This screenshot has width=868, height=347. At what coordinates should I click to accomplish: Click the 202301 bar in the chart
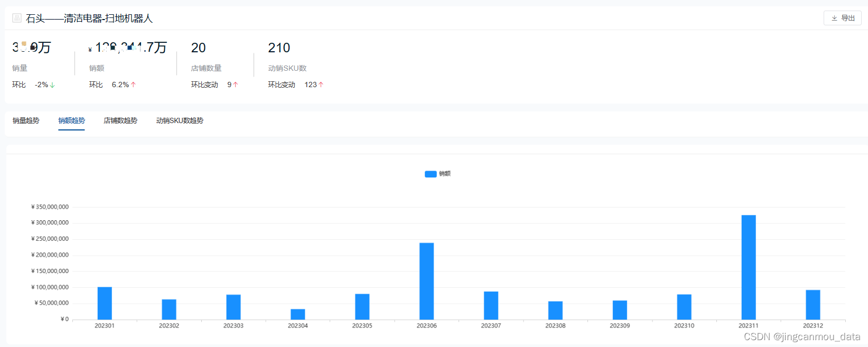[105, 303]
